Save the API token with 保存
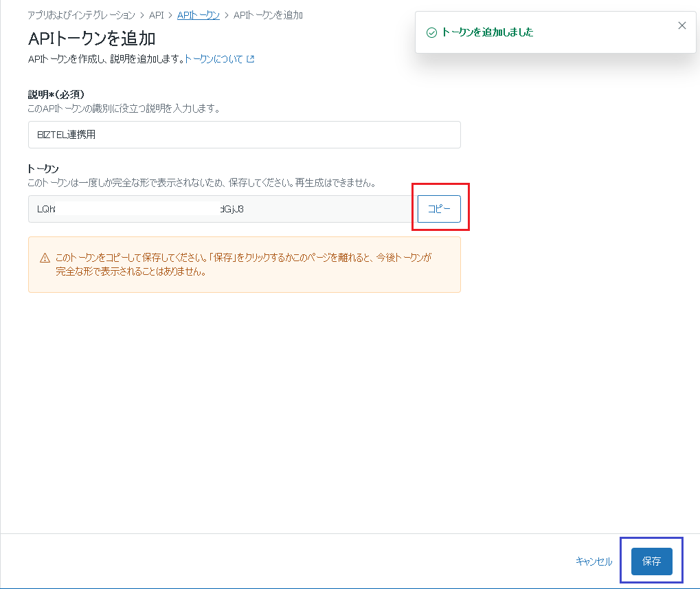The width and height of the screenshot is (700, 589). click(651, 561)
